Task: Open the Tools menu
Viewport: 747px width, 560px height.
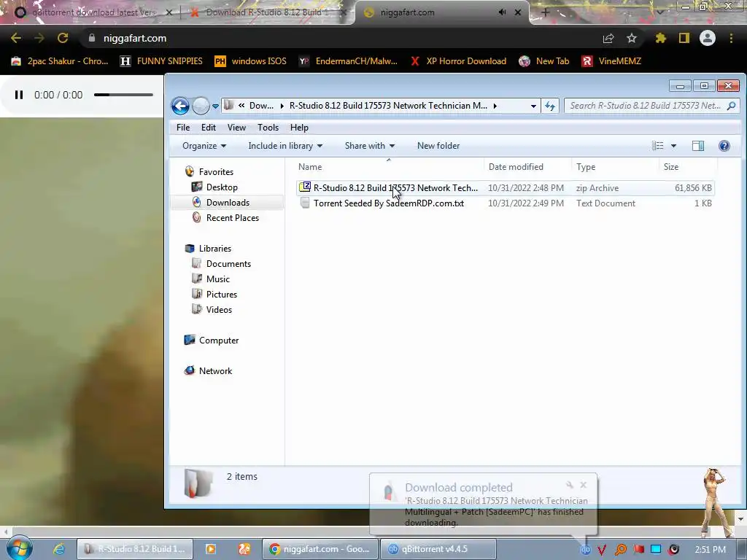Action: point(268,128)
